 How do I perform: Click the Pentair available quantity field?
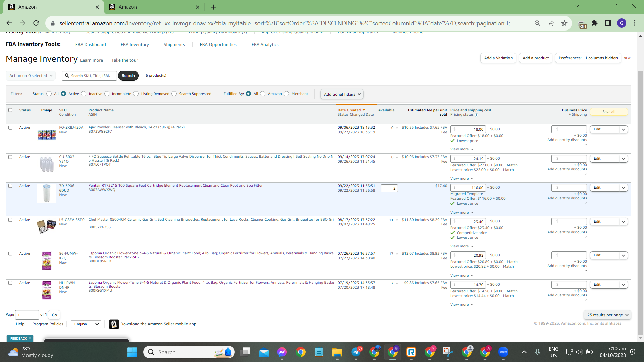click(389, 188)
